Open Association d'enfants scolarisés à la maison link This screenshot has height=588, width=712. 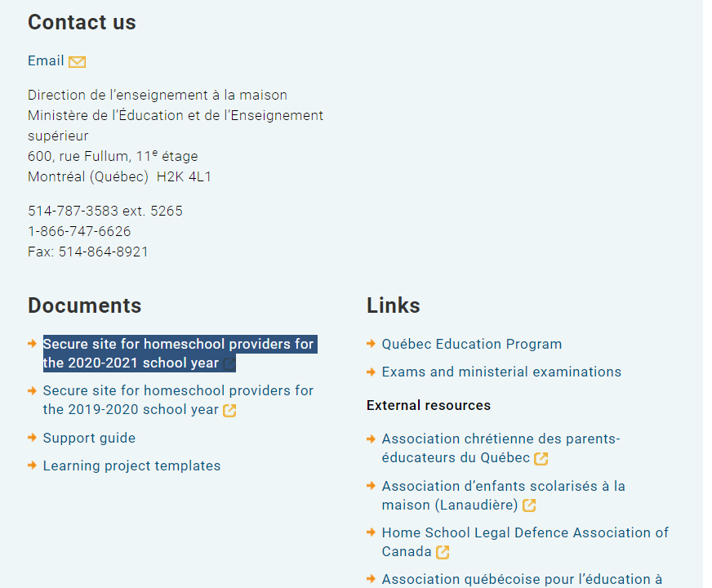(x=503, y=496)
